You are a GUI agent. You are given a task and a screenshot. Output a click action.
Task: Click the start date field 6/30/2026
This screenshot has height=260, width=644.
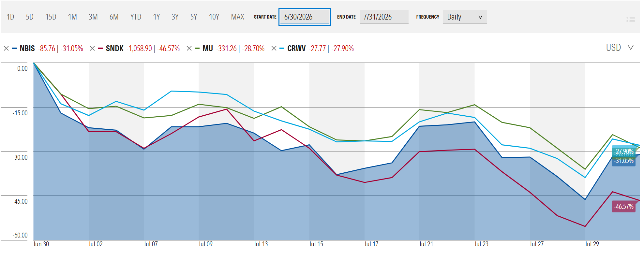click(x=305, y=17)
